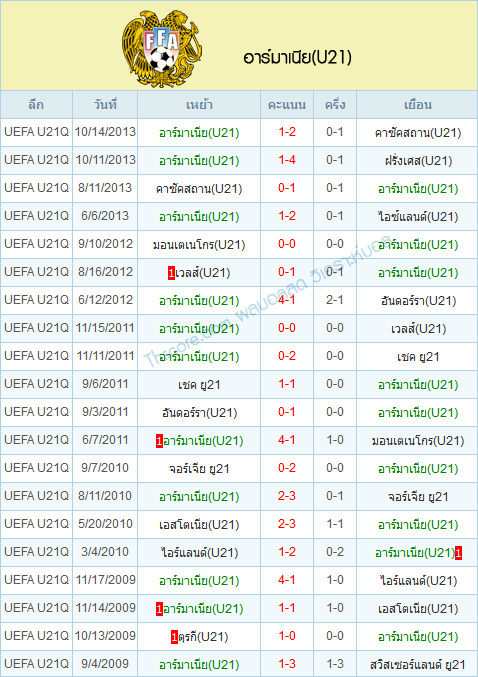Viewport: 478px width, 677px height.
Task: Open home team เวลส์(U21) in the 8/16/2012 row
Action: 203,273
